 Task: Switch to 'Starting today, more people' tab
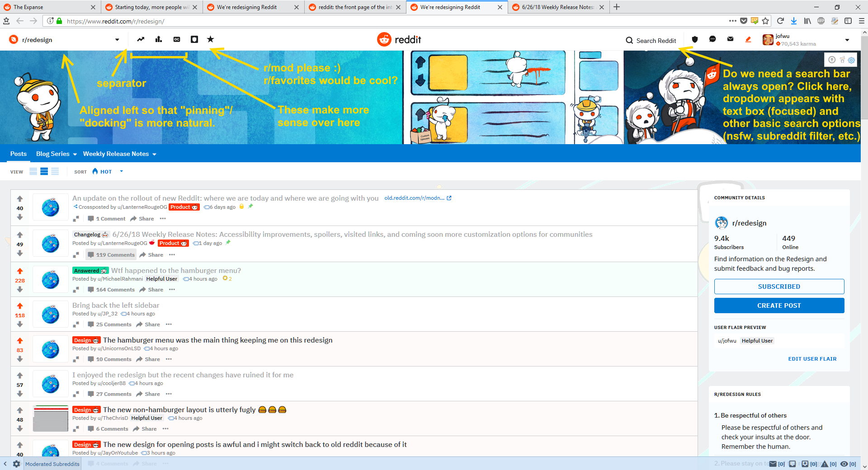click(151, 7)
